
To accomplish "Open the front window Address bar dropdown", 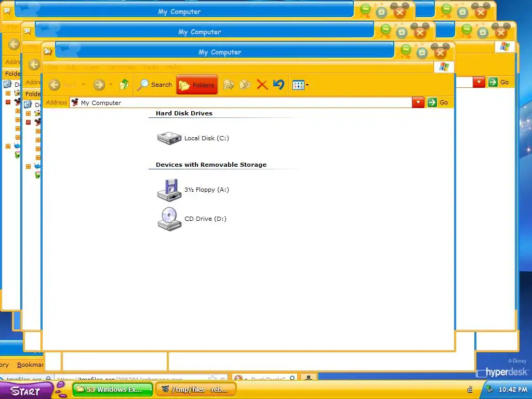I will coord(418,102).
